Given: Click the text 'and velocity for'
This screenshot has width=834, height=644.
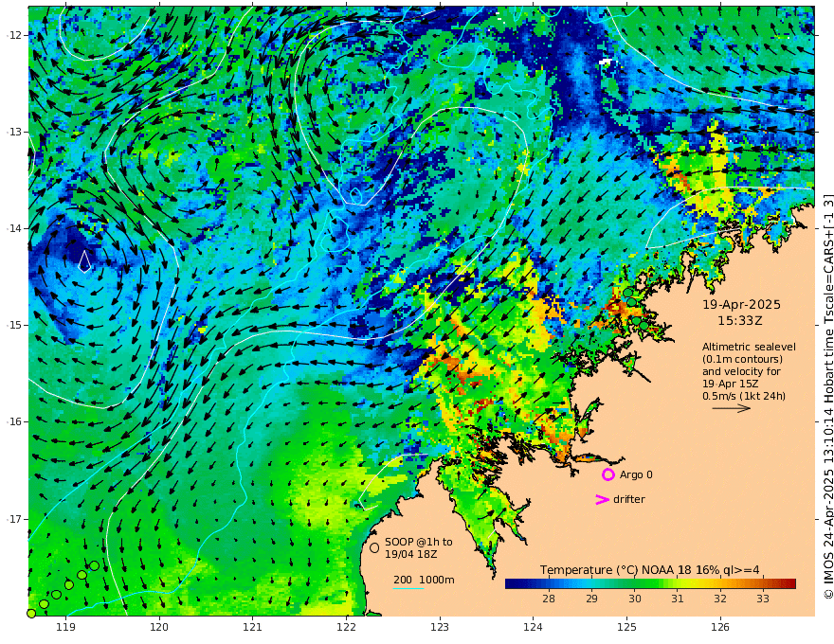Looking at the screenshot, I should pyautogui.click(x=741, y=371).
